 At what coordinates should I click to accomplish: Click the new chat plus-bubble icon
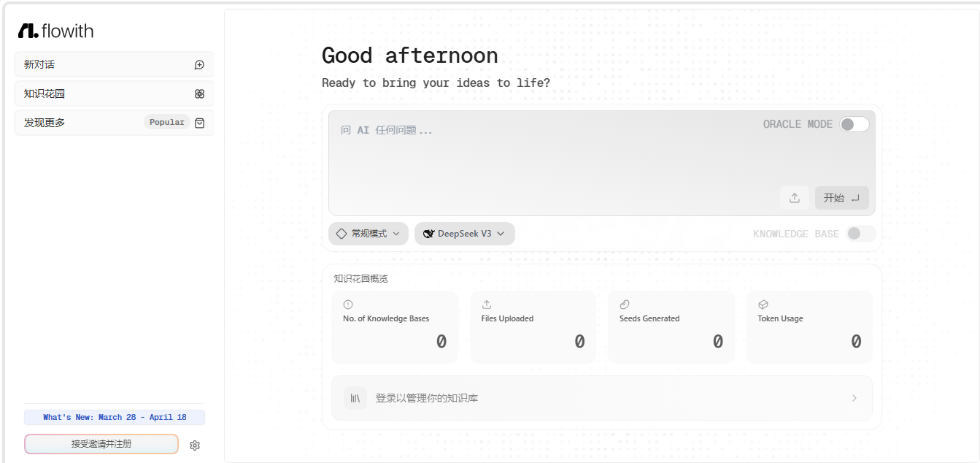point(199,65)
